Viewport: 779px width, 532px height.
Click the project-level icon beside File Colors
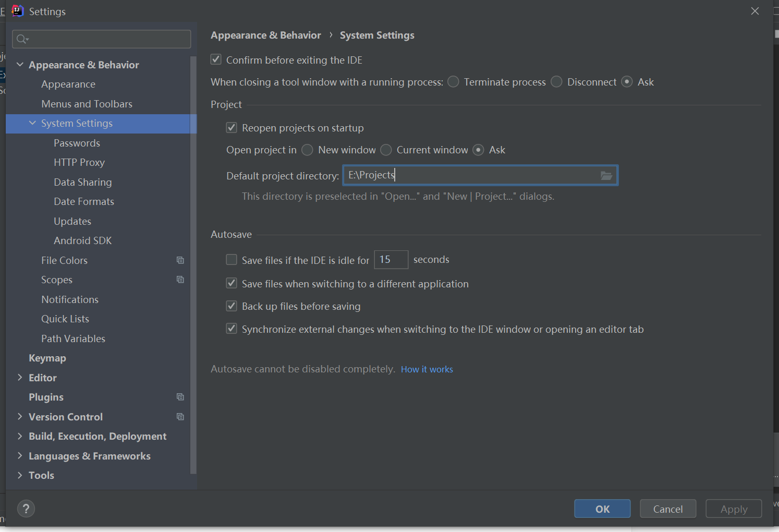pos(180,260)
